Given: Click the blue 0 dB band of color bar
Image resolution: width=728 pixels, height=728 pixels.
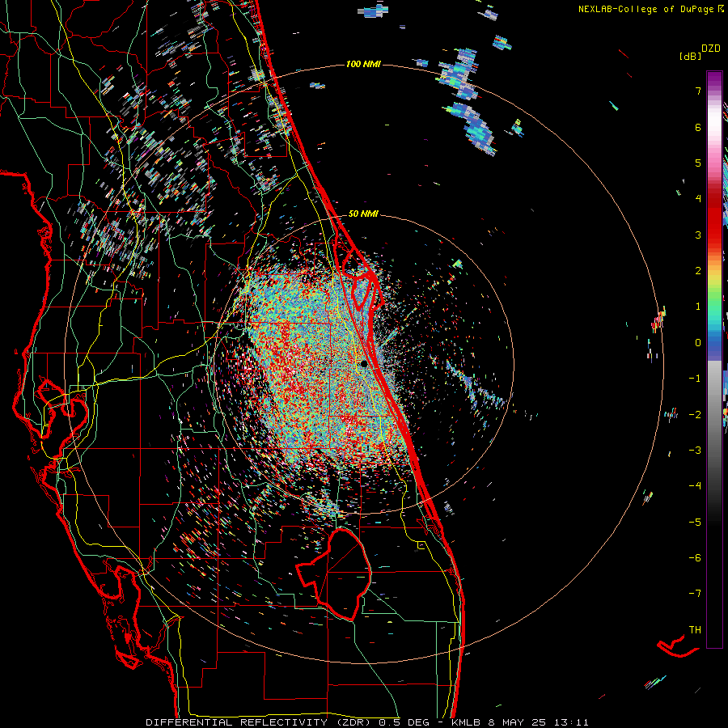Looking at the screenshot, I should (x=714, y=343).
